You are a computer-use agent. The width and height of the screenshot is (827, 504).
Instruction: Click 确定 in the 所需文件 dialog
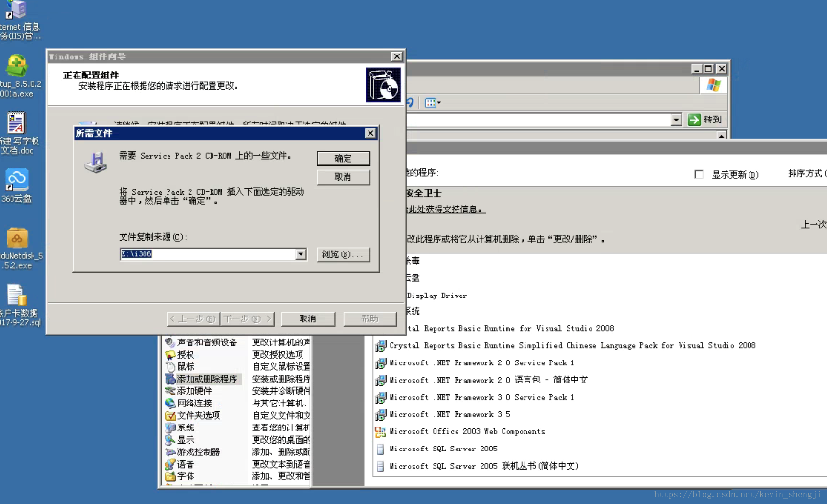point(343,158)
